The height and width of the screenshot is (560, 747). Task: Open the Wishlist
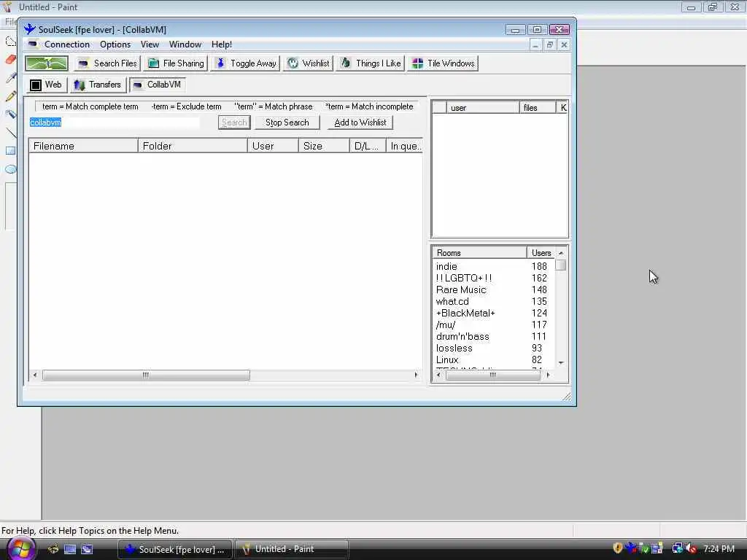pos(309,63)
